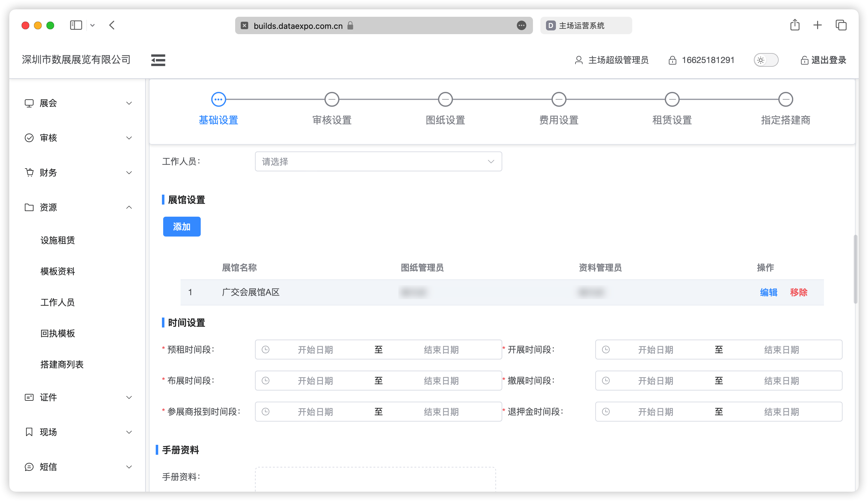This screenshot has width=868, height=501.
Task: Click the 手册资料 upload area
Action: point(375,479)
